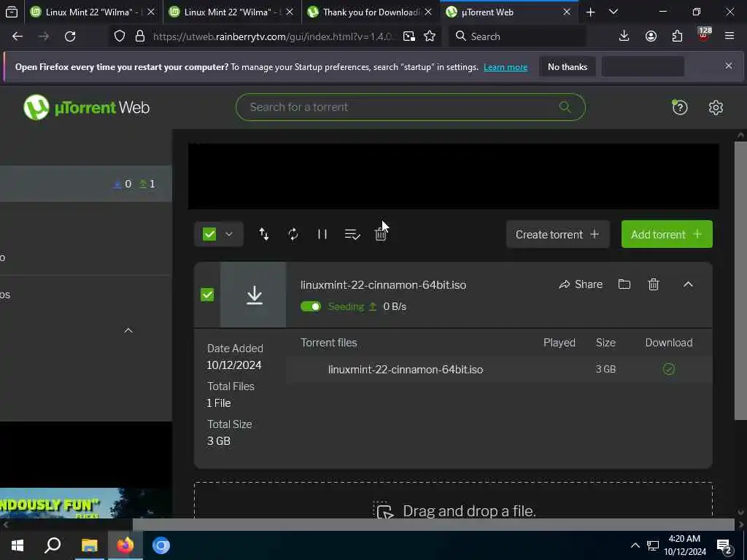Open the µTorrent help icon
The width and height of the screenshot is (747, 560).
pyautogui.click(x=680, y=108)
